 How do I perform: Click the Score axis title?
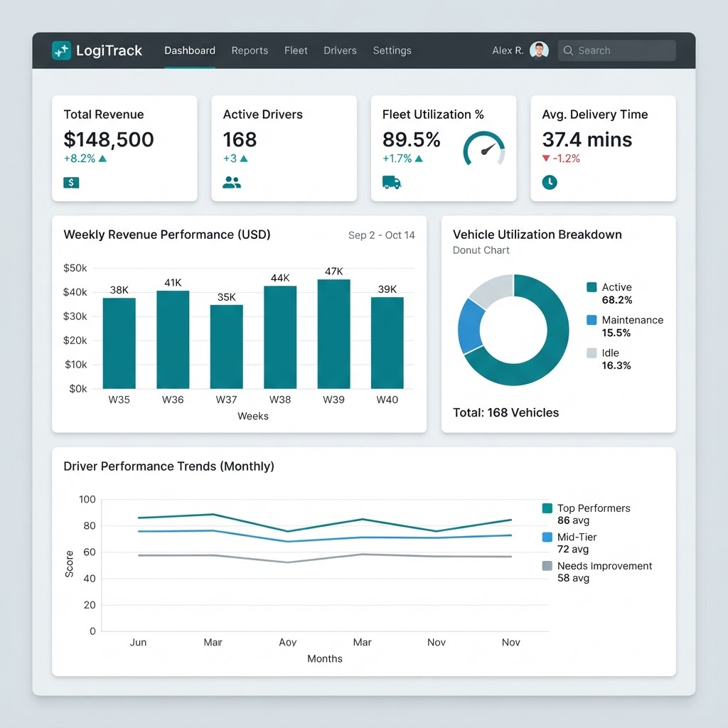coord(69,564)
